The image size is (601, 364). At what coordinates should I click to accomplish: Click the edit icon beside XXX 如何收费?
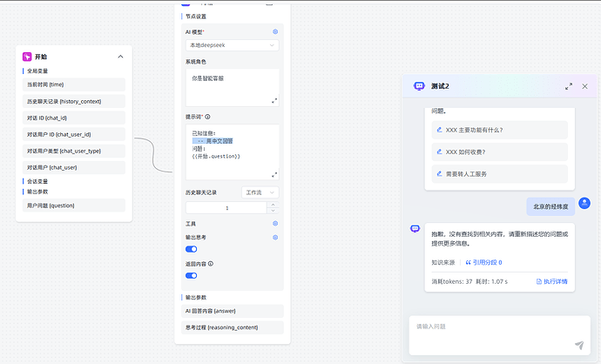(440, 152)
